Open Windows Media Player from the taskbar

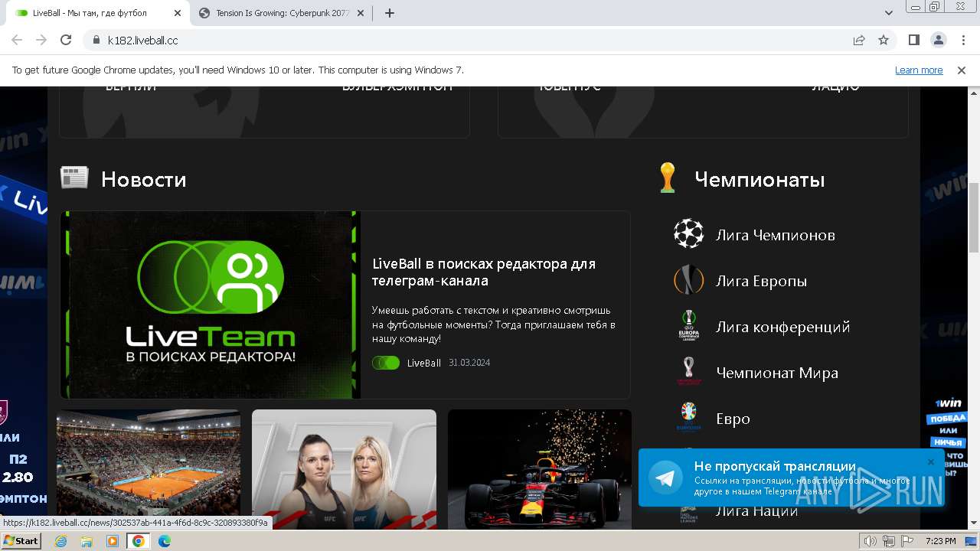[x=113, y=541]
